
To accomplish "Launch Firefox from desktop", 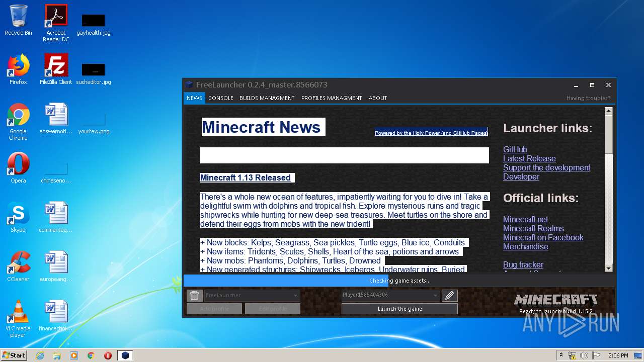I will coord(18,69).
